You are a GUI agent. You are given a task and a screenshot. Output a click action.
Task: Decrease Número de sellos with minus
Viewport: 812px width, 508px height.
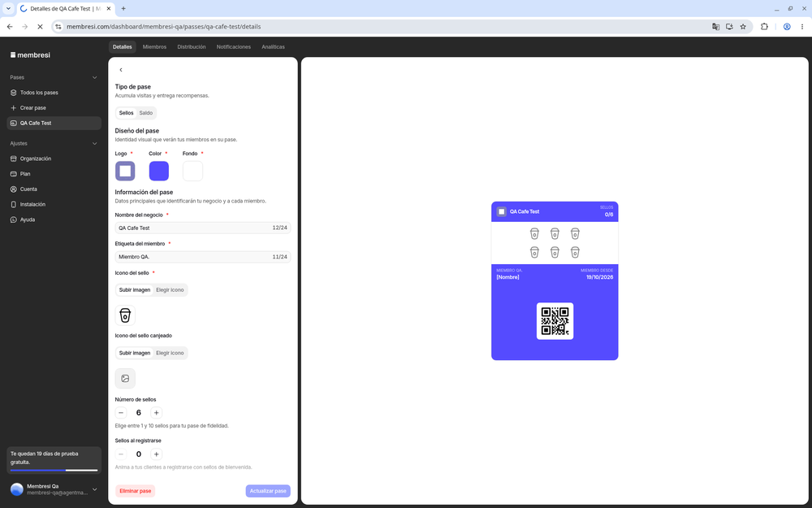(x=121, y=413)
